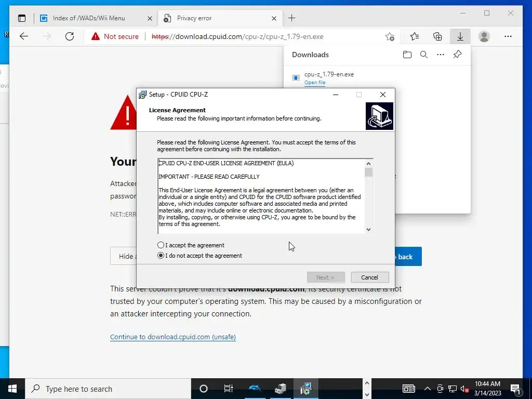Open Task View on the taskbar
Viewport: 532px width, 399px height.
229,389
